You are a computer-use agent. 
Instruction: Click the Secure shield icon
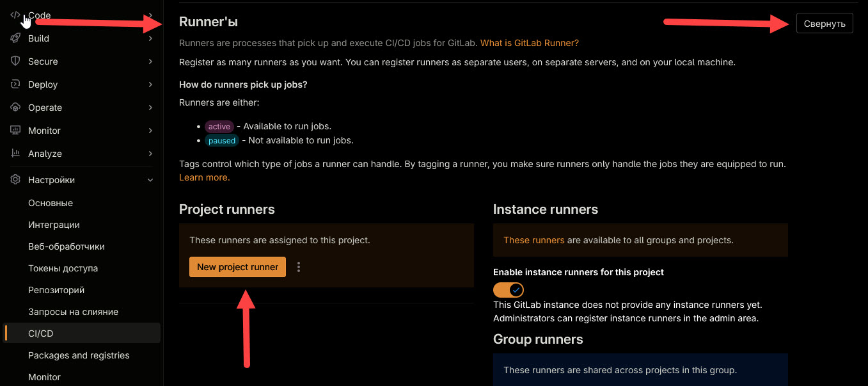(x=15, y=61)
